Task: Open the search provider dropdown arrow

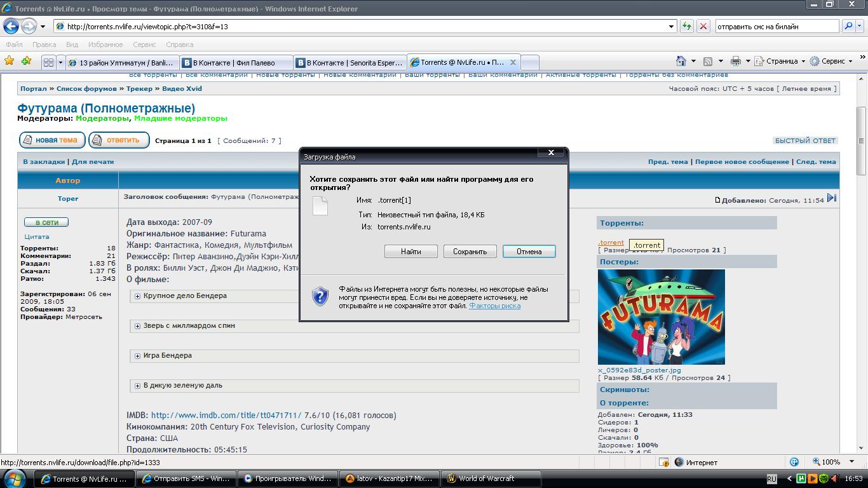Action: coord(861,27)
